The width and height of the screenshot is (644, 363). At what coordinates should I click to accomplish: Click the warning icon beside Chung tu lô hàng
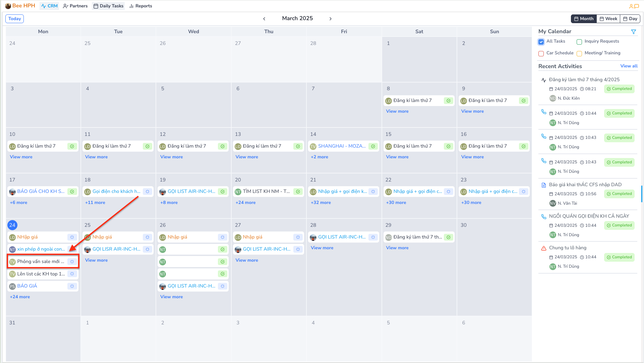pyautogui.click(x=543, y=248)
